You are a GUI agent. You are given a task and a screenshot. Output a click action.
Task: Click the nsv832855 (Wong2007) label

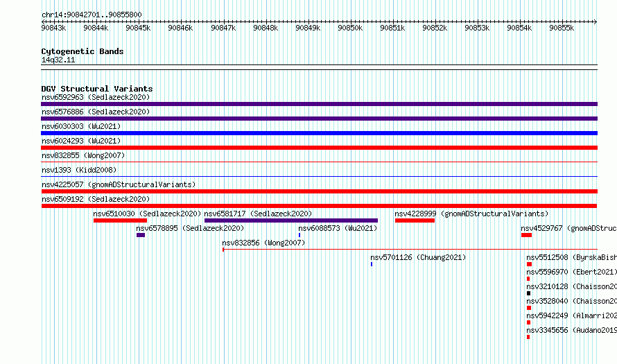tap(83, 155)
